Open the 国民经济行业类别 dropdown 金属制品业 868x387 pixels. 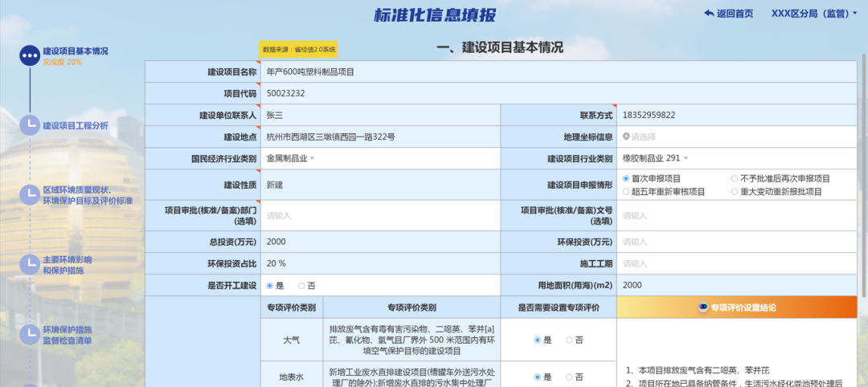click(x=291, y=158)
